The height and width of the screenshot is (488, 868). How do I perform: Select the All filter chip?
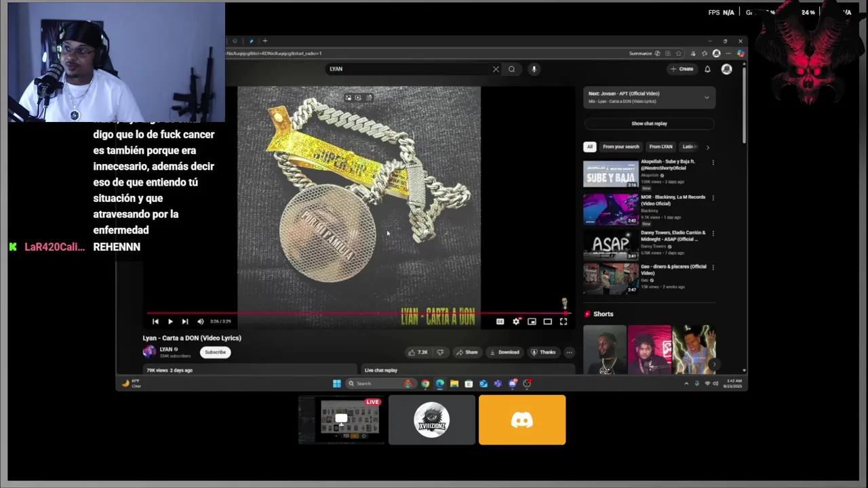point(590,146)
